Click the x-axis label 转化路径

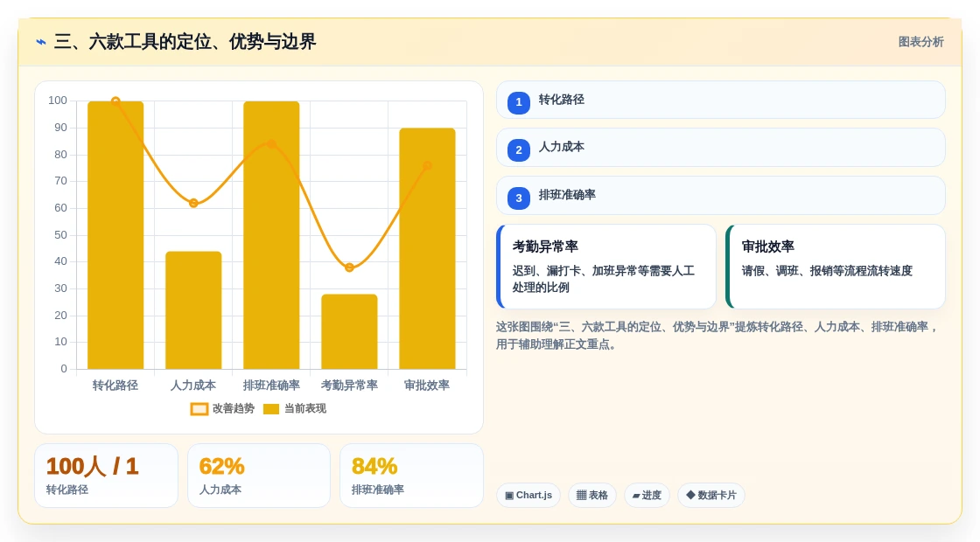click(x=115, y=386)
